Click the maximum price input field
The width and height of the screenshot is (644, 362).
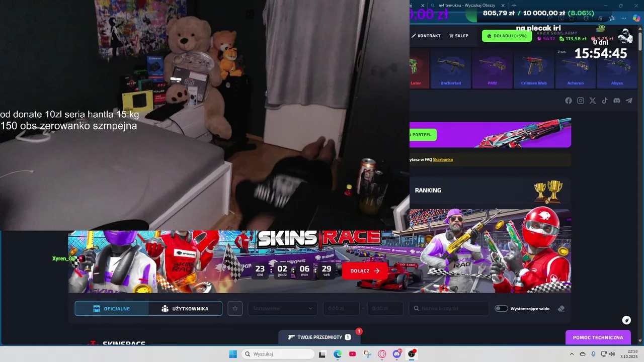(x=385, y=308)
